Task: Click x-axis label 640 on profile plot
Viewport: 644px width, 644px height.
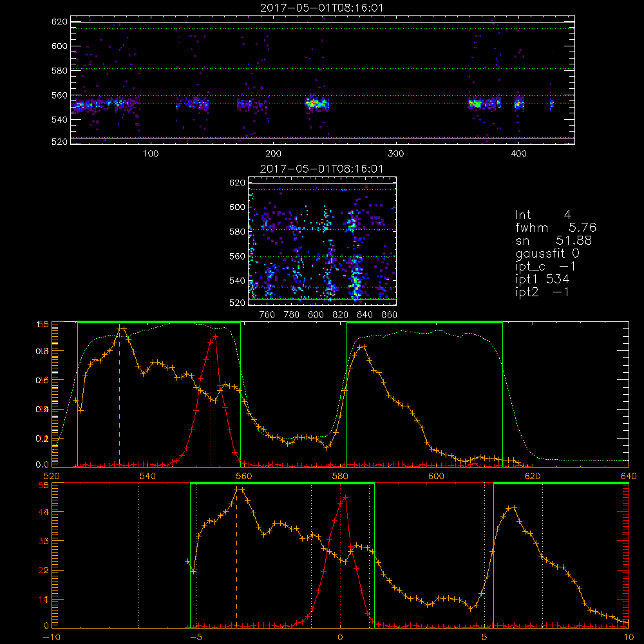Action: tap(629, 477)
